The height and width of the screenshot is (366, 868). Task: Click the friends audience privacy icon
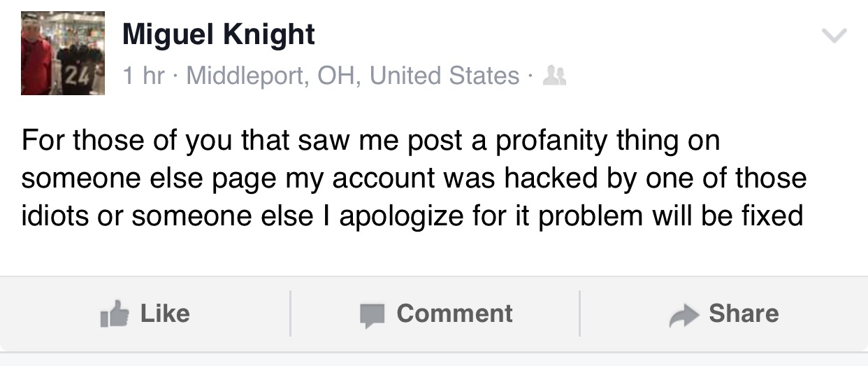tap(555, 76)
